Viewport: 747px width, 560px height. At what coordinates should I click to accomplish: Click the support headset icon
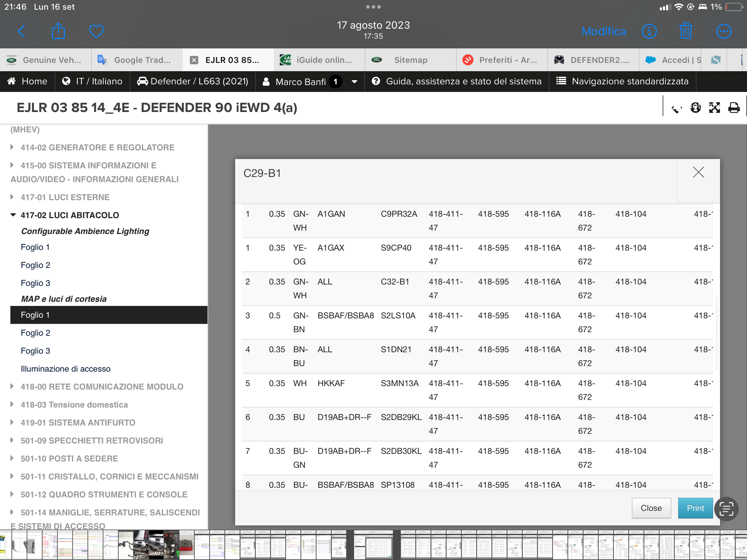coord(695,108)
